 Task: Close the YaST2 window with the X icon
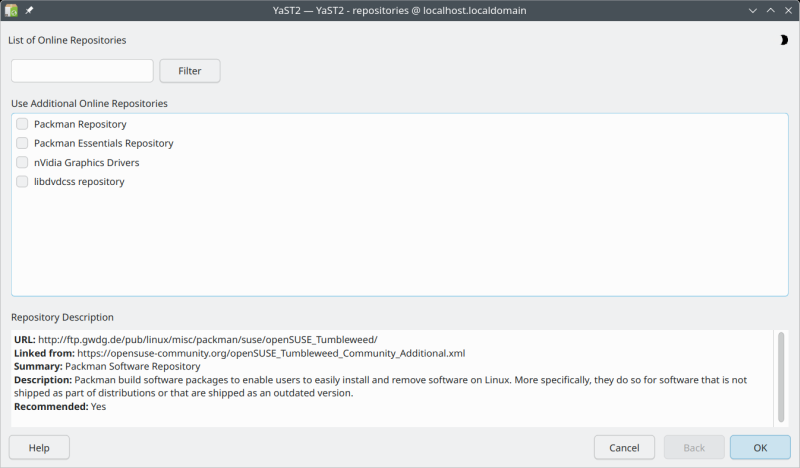pos(788,10)
